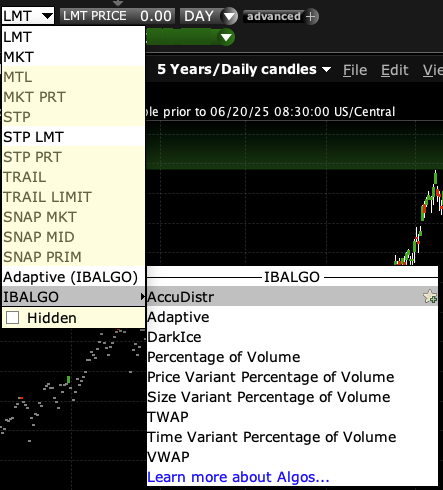Open the chart File menu
Screen dimensions: 443x490
tap(355, 70)
